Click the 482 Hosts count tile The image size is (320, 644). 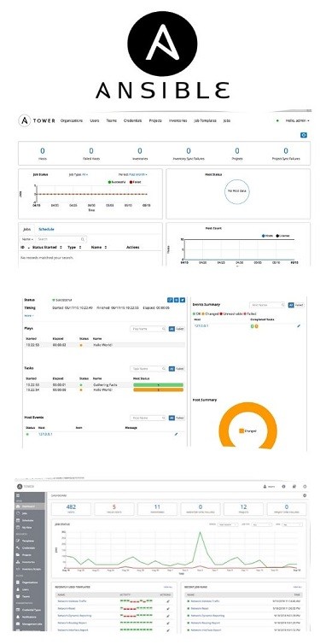pos(71,509)
